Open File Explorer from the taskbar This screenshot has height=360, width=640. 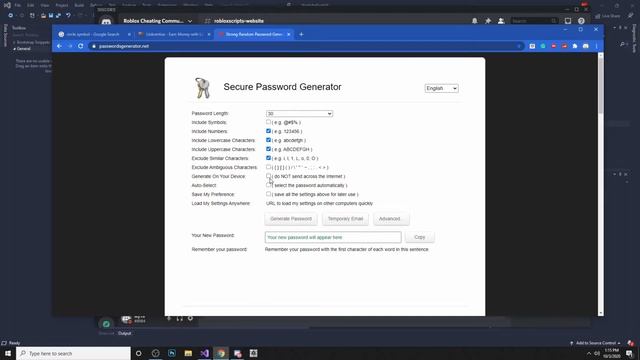[x=188, y=353]
